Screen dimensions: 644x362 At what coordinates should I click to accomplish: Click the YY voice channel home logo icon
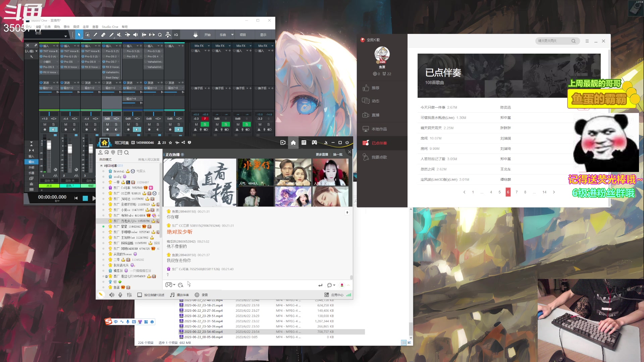pyautogui.click(x=104, y=143)
